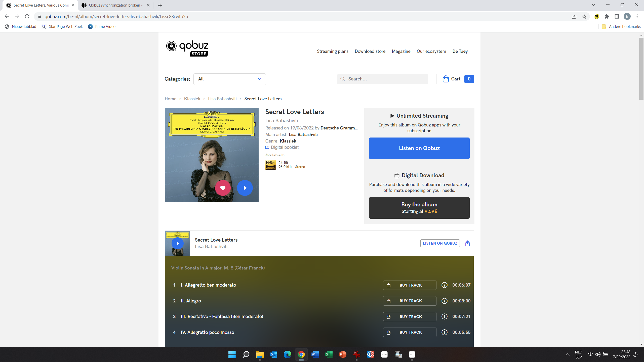Image resolution: width=644 pixels, height=362 pixels.
Task: Click Klassiek breadcrumb link
Action: (192, 99)
